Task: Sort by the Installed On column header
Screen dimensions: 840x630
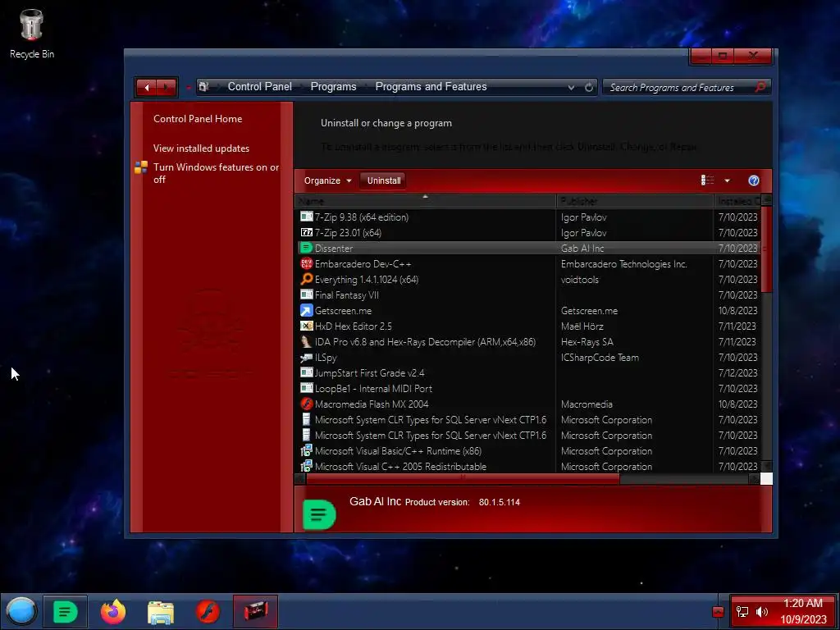Action: click(x=737, y=201)
